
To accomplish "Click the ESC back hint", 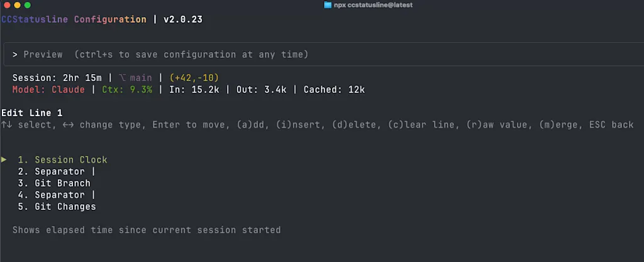I will [x=611, y=124].
